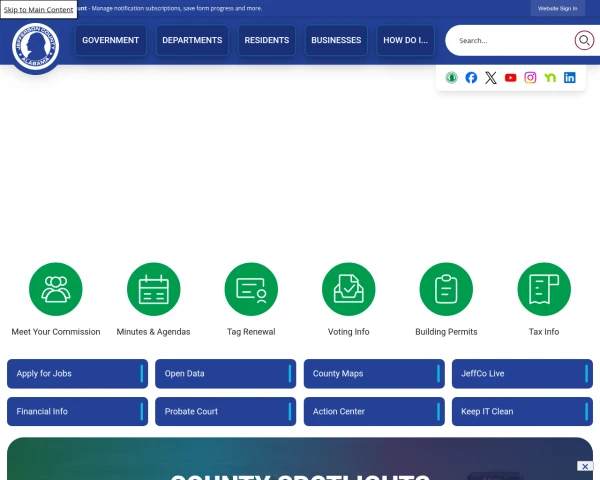The width and height of the screenshot is (600, 480).
Task: Open the X (Twitter) social icon
Action: point(491,78)
